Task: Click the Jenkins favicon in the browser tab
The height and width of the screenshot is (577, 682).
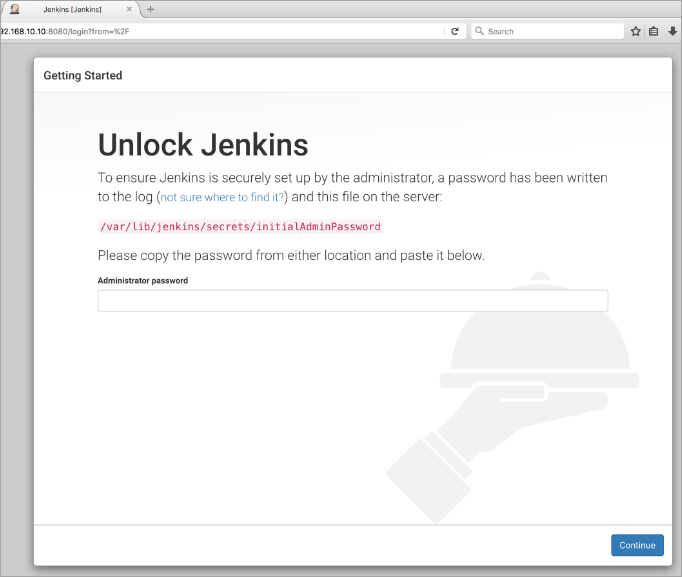Action: click(14, 9)
